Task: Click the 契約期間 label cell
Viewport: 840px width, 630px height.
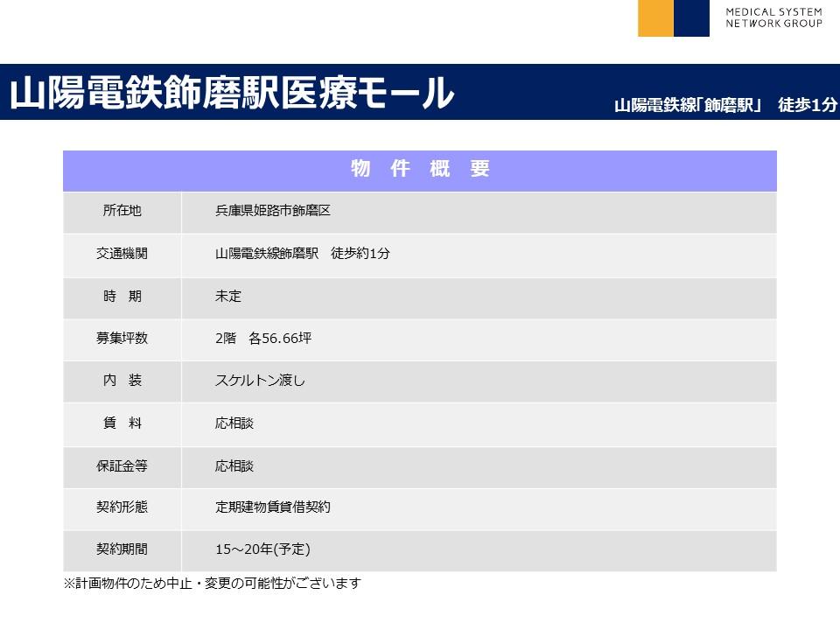Action: click(122, 550)
